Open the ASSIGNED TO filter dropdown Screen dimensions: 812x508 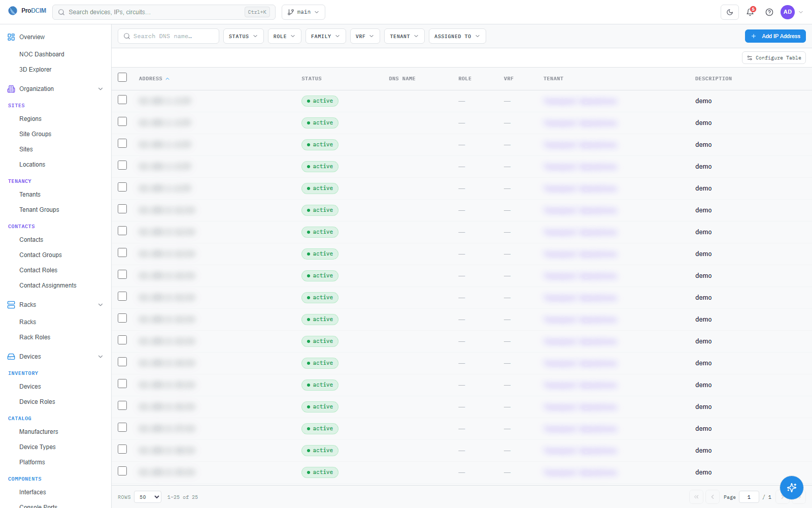(x=457, y=36)
